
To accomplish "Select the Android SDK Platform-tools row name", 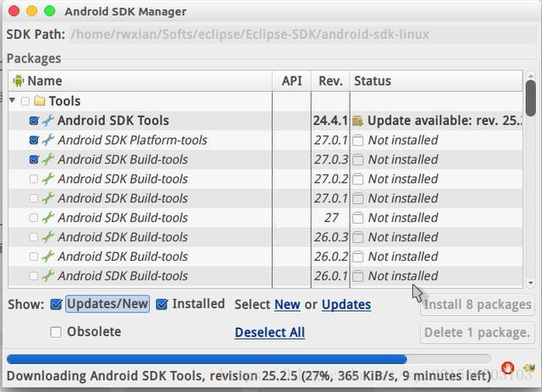I will click(132, 140).
